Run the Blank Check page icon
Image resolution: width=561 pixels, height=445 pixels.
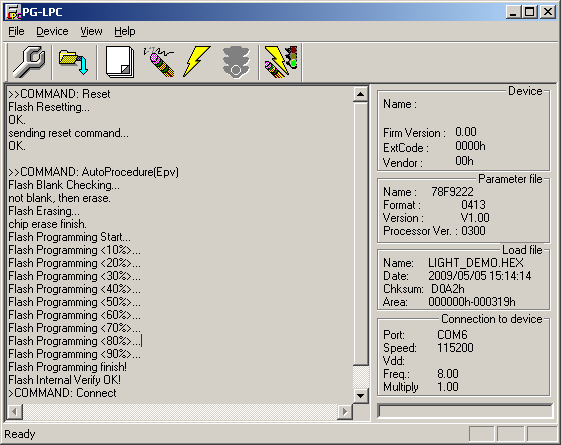click(x=120, y=62)
